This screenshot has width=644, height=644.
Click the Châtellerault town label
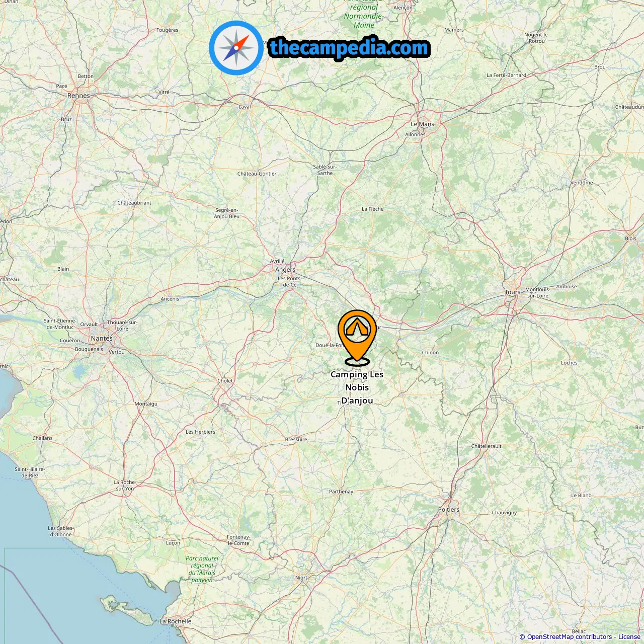click(x=487, y=446)
